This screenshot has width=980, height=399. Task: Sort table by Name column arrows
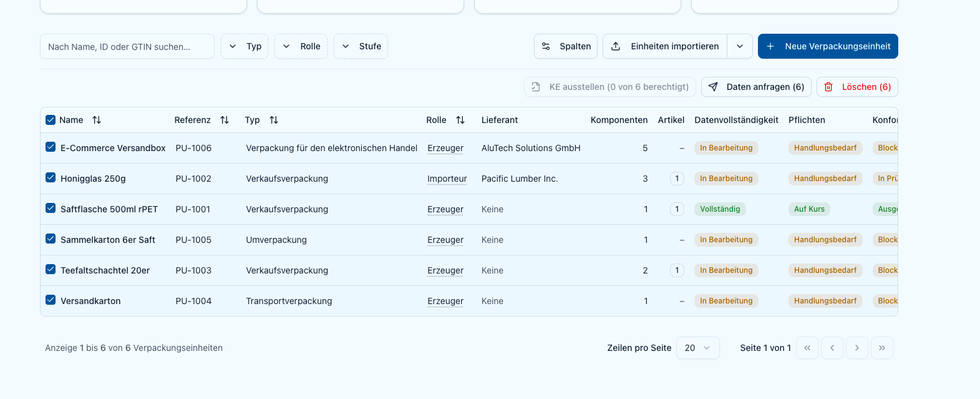[97, 120]
